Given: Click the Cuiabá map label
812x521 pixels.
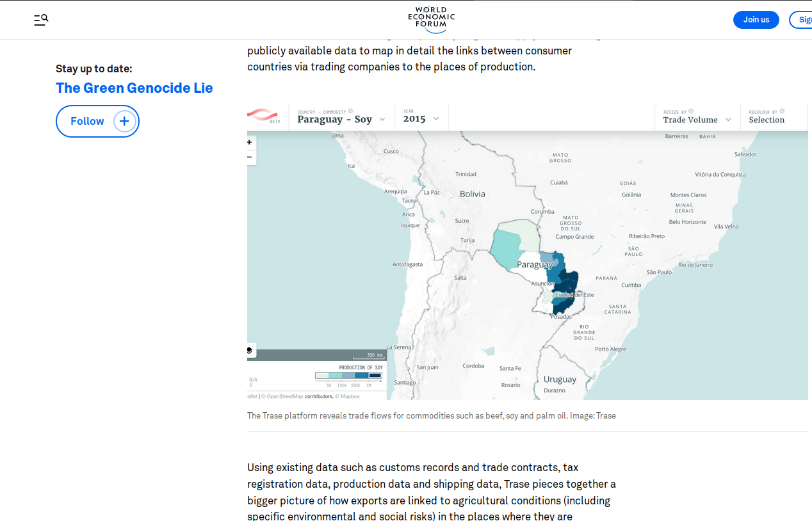Looking at the screenshot, I should (559, 182).
